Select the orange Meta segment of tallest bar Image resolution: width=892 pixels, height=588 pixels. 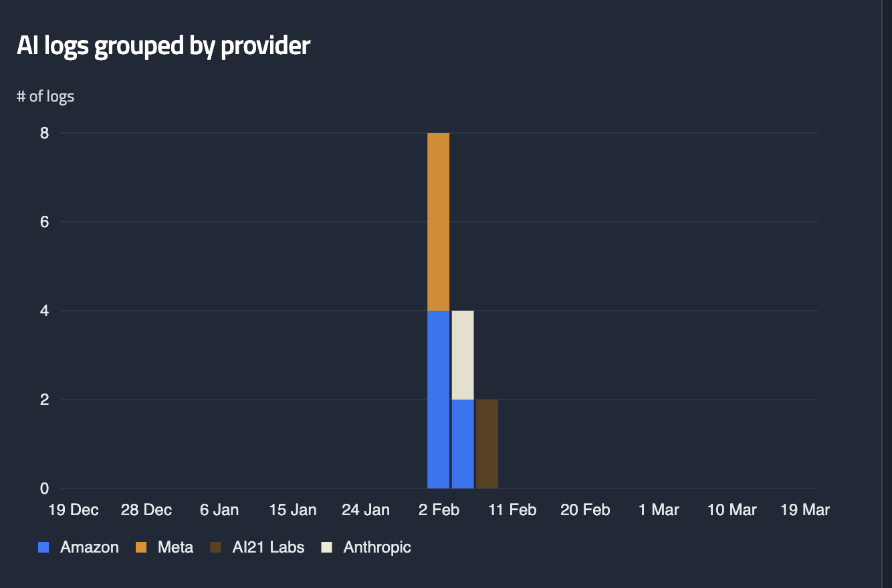click(x=438, y=221)
